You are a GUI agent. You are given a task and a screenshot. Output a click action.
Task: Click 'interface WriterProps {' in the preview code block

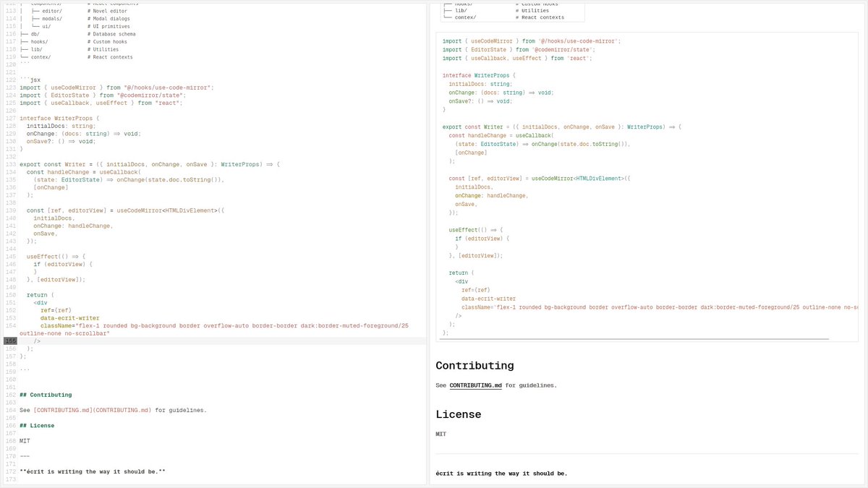click(480, 74)
